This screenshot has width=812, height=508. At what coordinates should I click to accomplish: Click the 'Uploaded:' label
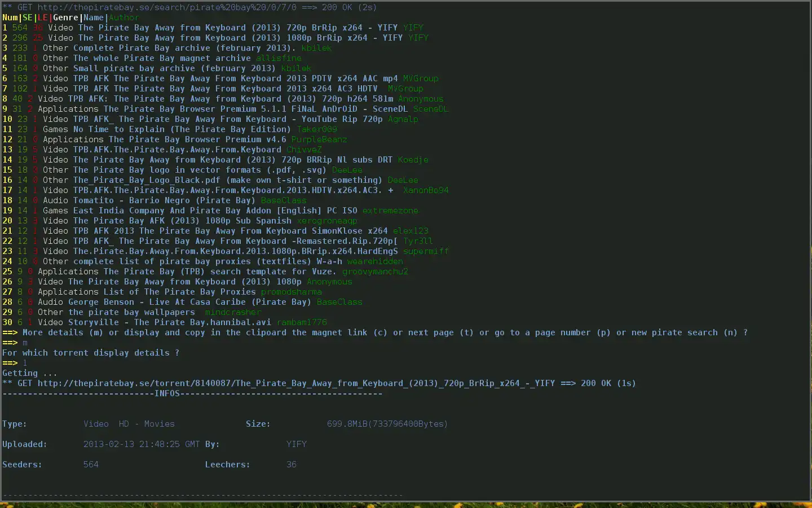pyautogui.click(x=25, y=444)
